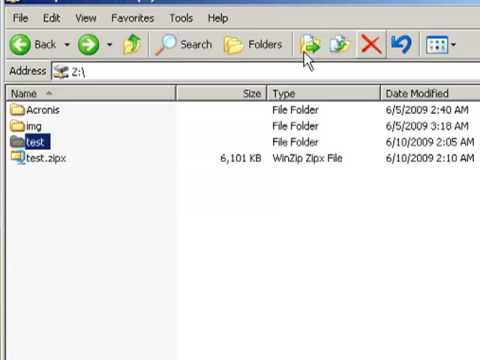The image size is (480, 360).
Task: Select the Acronis folder name
Action: tap(43, 110)
